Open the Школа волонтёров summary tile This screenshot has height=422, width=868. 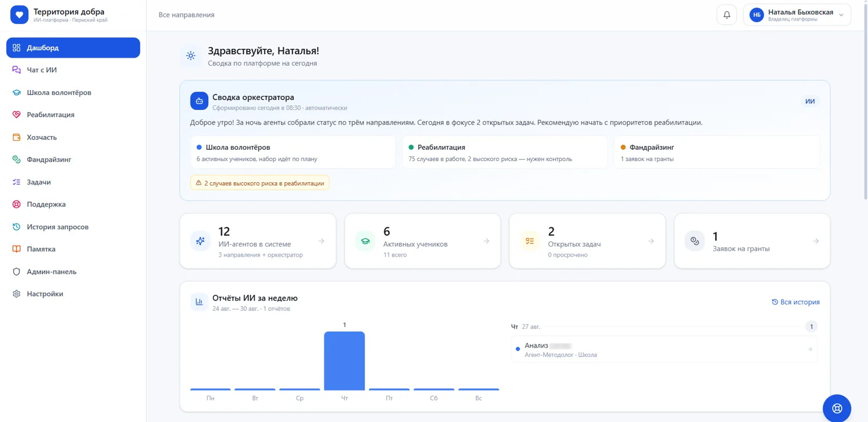(293, 152)
